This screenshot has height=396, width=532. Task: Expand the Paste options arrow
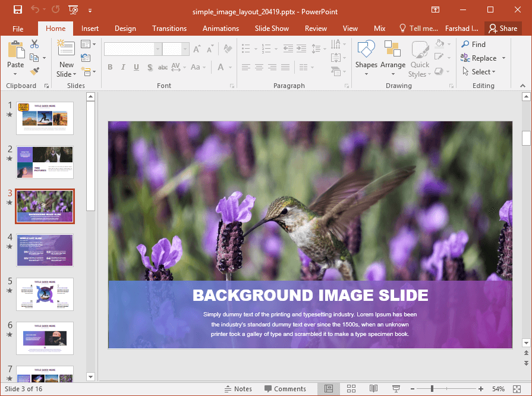15,74
